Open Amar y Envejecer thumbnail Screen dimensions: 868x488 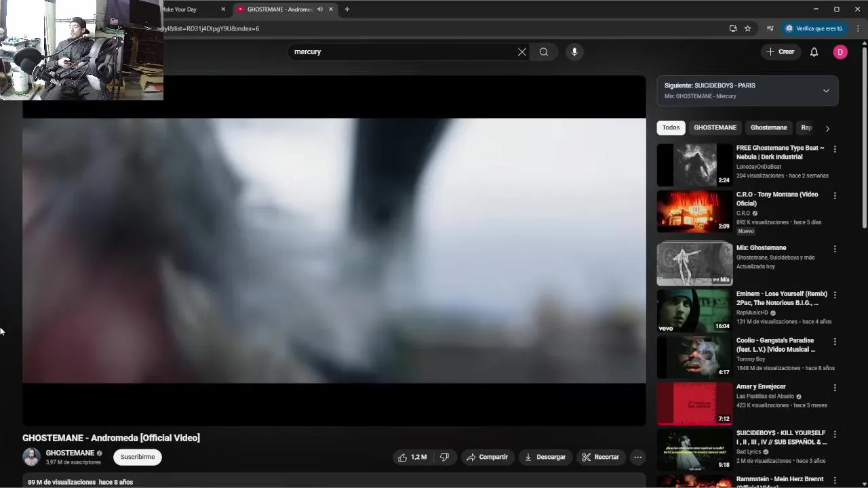click(x=694, y=403)
